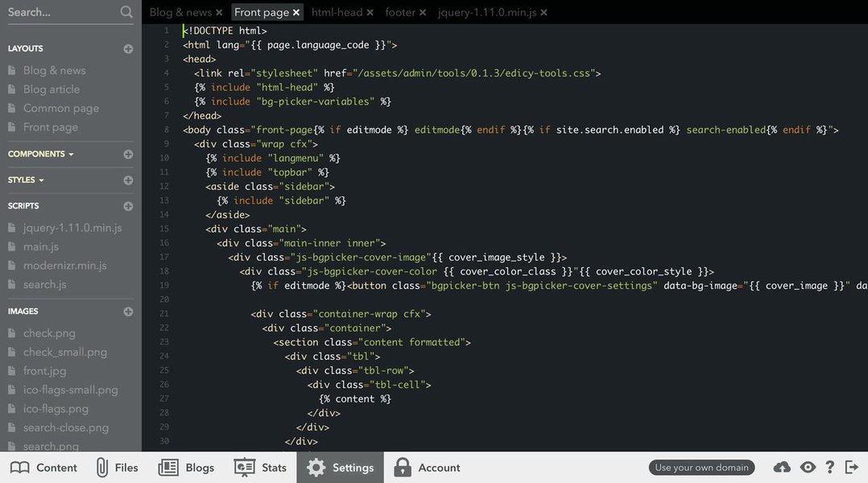Add a new component via its plus icon
The height and width of the screenshot is (483, 868).
(127, 153)
